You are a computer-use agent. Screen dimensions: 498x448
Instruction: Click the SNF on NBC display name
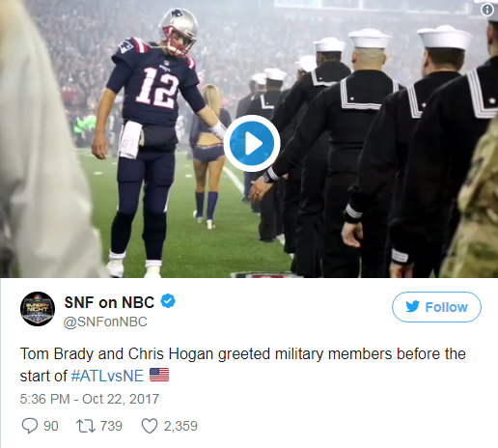[109, 302]
